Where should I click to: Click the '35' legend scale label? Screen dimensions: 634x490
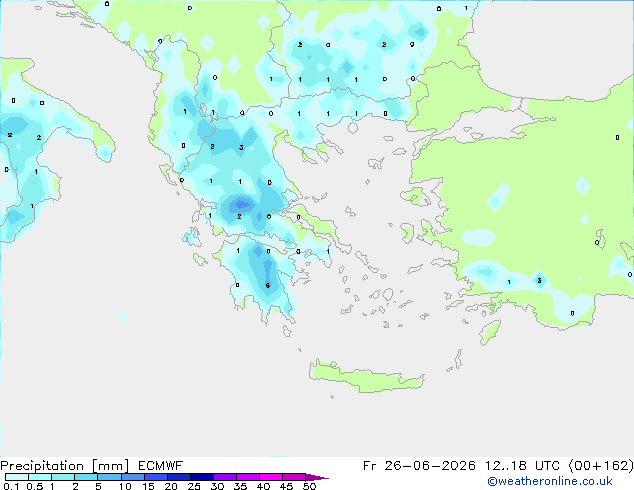click(240, 486)
